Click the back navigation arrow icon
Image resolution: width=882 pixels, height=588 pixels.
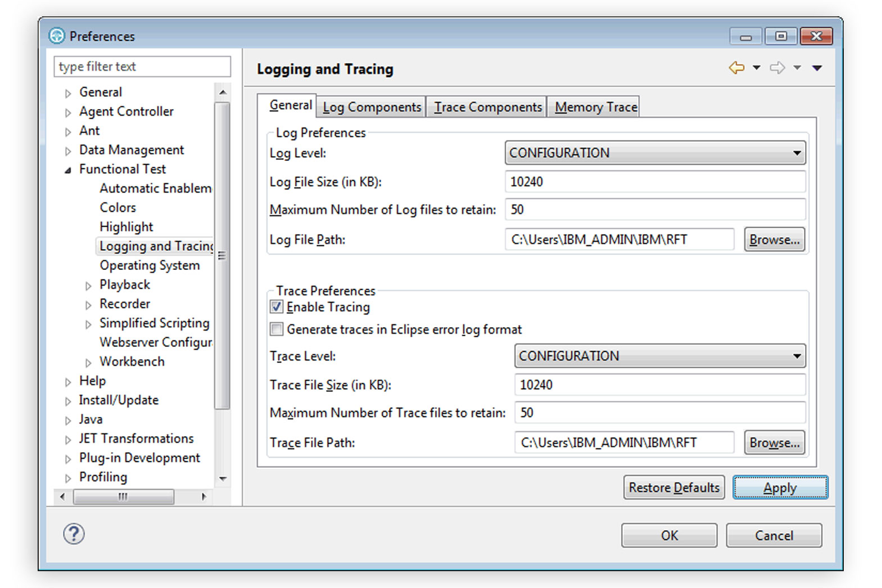click(x=737, y=67)
